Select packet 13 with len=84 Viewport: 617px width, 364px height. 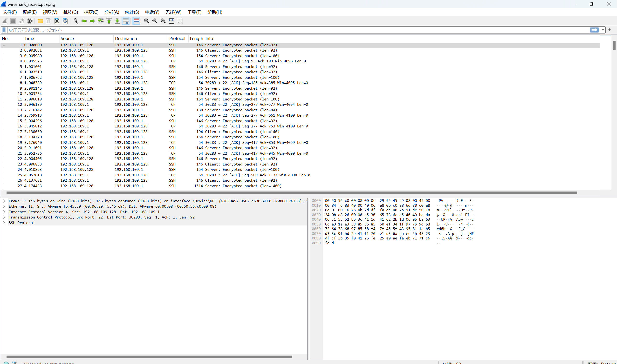coord(300,110)
